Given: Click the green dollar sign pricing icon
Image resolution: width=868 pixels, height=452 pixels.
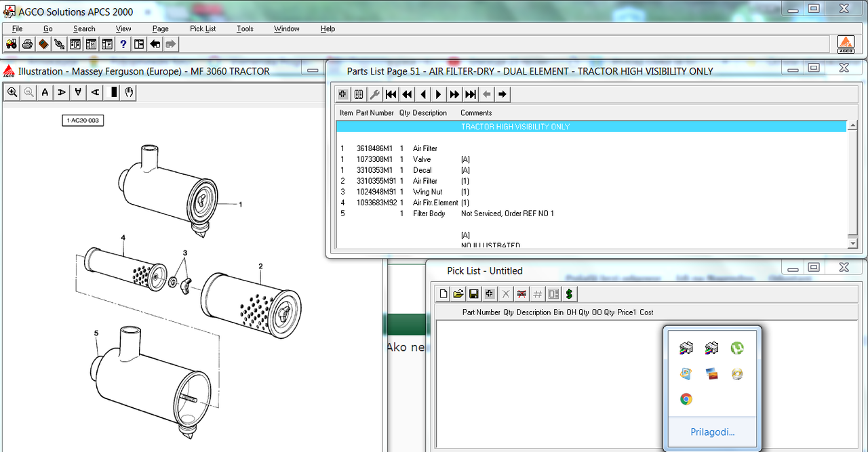Looking at the screenshot, I should click(x=570, y=293).
